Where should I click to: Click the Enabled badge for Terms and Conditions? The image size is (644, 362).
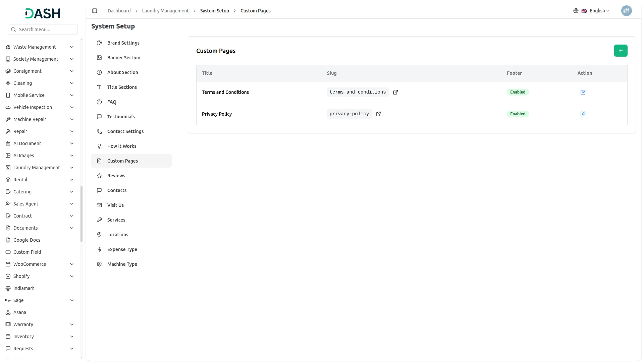(518, 92)
